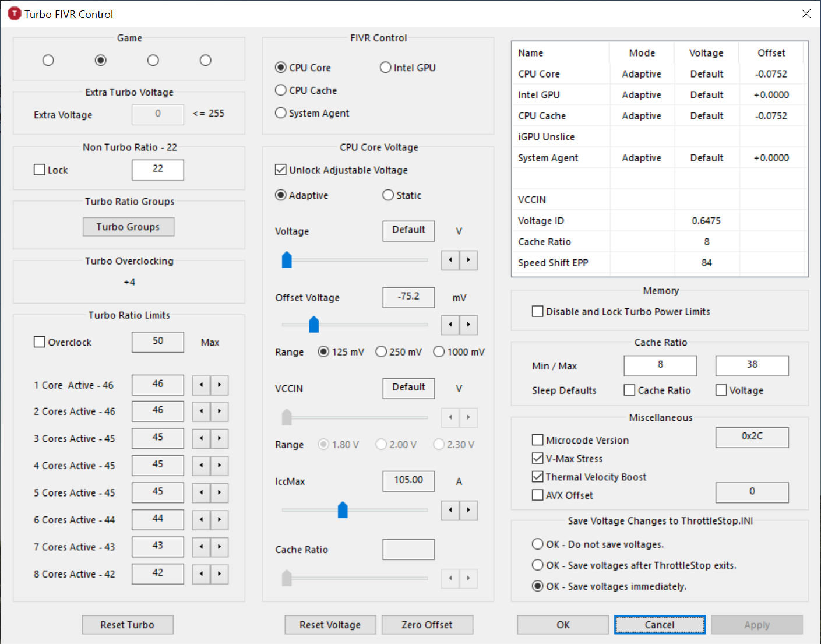The height and width of the screenshot is (644, 821).
Task: Increase 7 Cores Active ratio with right arrow
Action: tap(219, 547)
